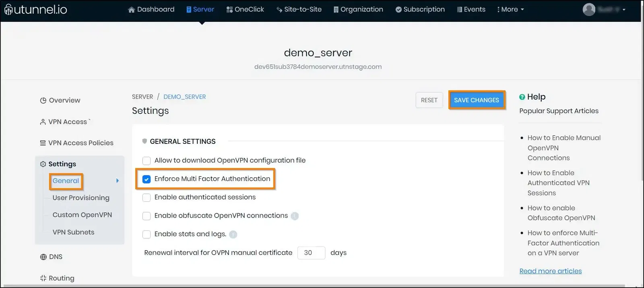644x288 pixels.
Task: Click the VPN Access person icon
Action: [43, 122]
